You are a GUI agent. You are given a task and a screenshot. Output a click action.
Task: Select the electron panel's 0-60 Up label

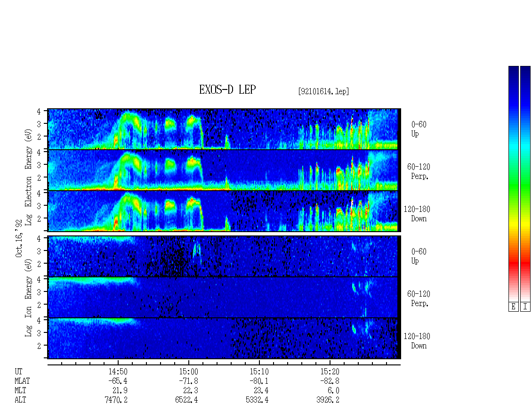tap(419, 129)
